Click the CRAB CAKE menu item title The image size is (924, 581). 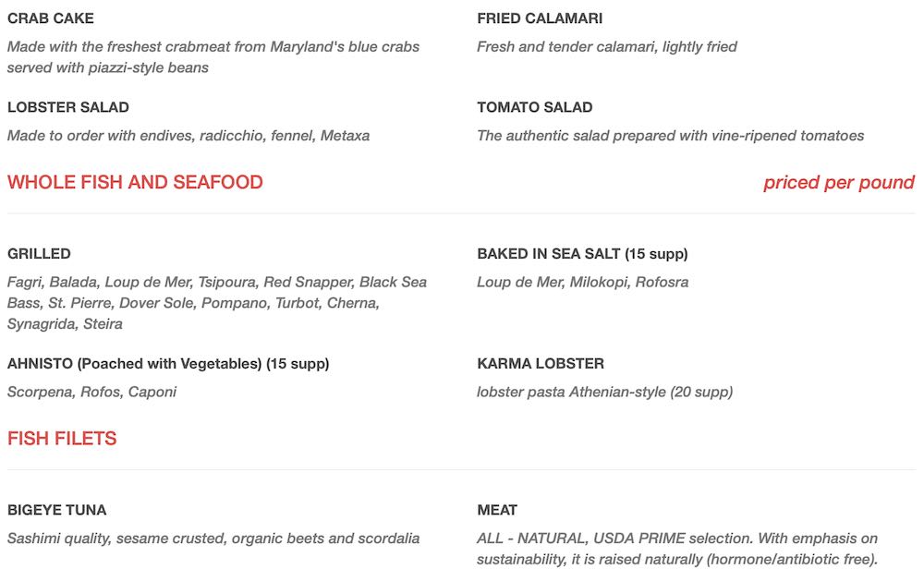pos(51,18)
